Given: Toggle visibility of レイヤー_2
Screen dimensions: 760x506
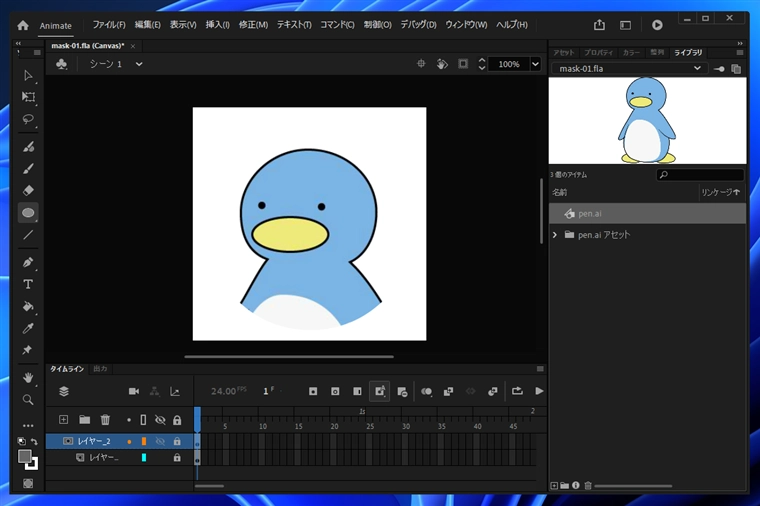Looking at the screenshot, I should (x=160, y=442).
